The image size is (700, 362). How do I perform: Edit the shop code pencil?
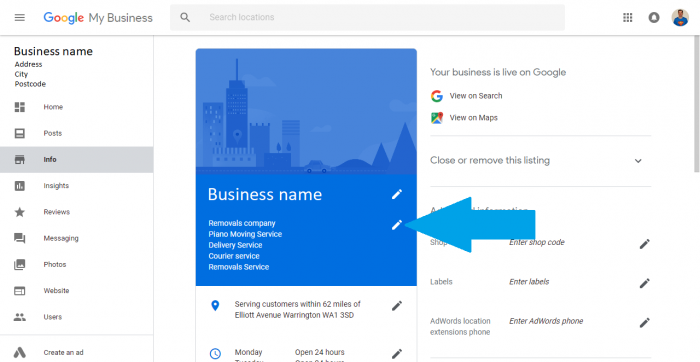click(x=644, y=244)
